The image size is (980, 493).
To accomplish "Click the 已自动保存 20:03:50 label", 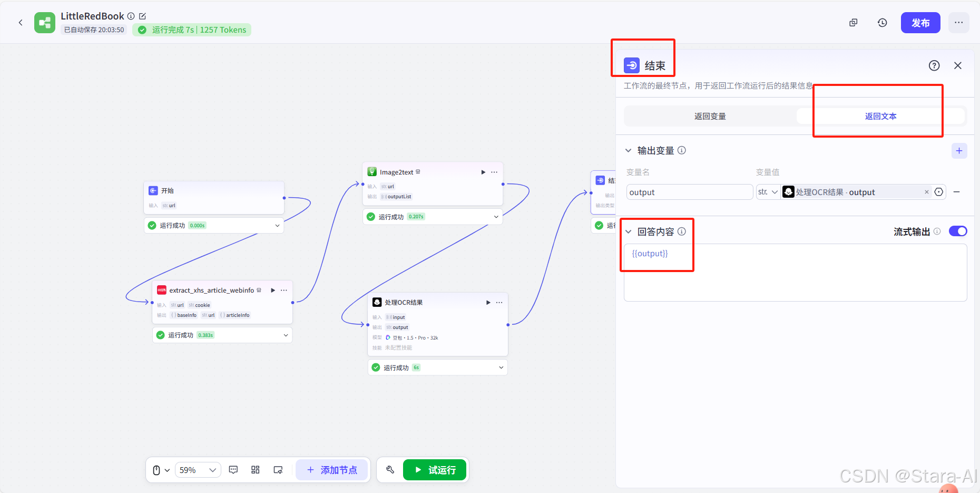I will [94, 30].
